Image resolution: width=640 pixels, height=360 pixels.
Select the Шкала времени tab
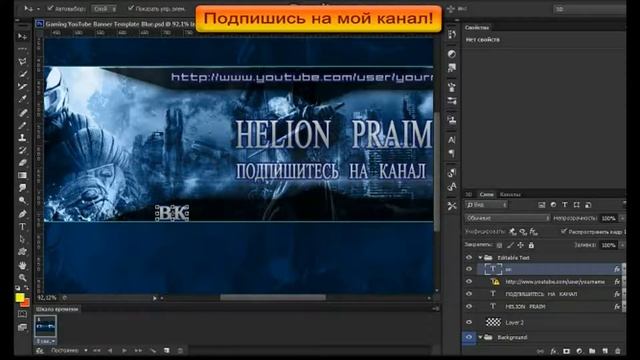click(57, 309)
